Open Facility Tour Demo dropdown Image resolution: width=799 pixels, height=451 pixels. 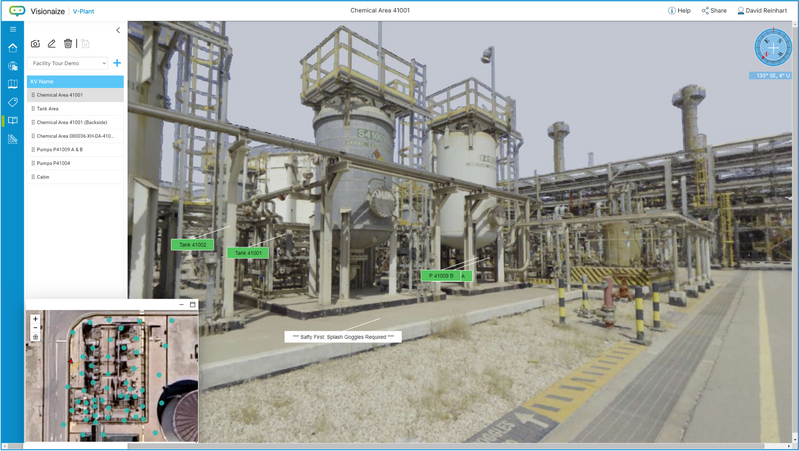68,63
